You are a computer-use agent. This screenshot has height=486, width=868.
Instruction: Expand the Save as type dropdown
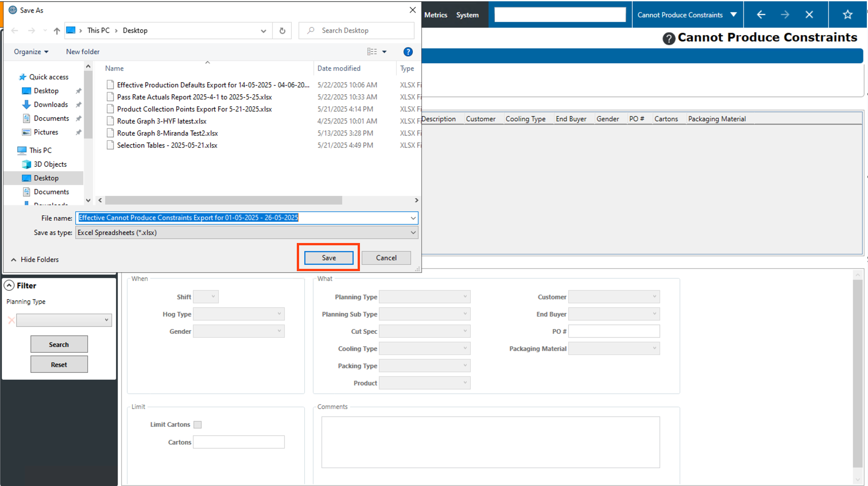(413, 233)
